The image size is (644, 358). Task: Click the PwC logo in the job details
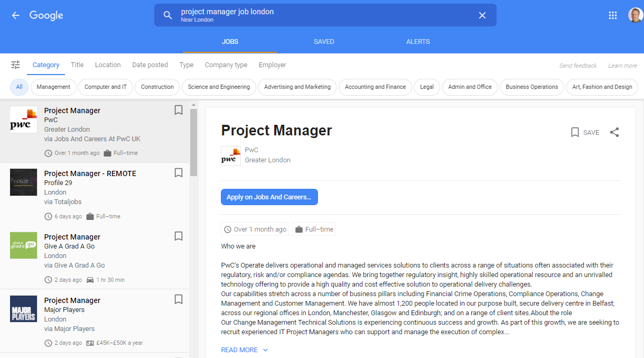coord(231,156)
